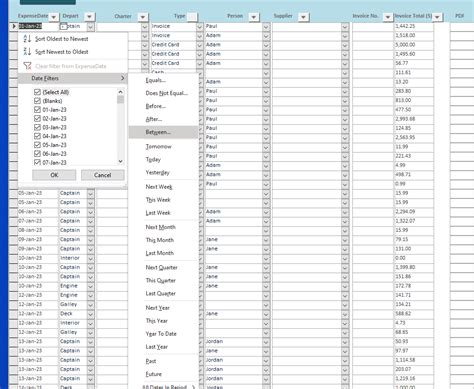This screenshot has height=389, width=474.
Task: Select Between... date filter
Action: pyautogui.click(x=164, y=132)
